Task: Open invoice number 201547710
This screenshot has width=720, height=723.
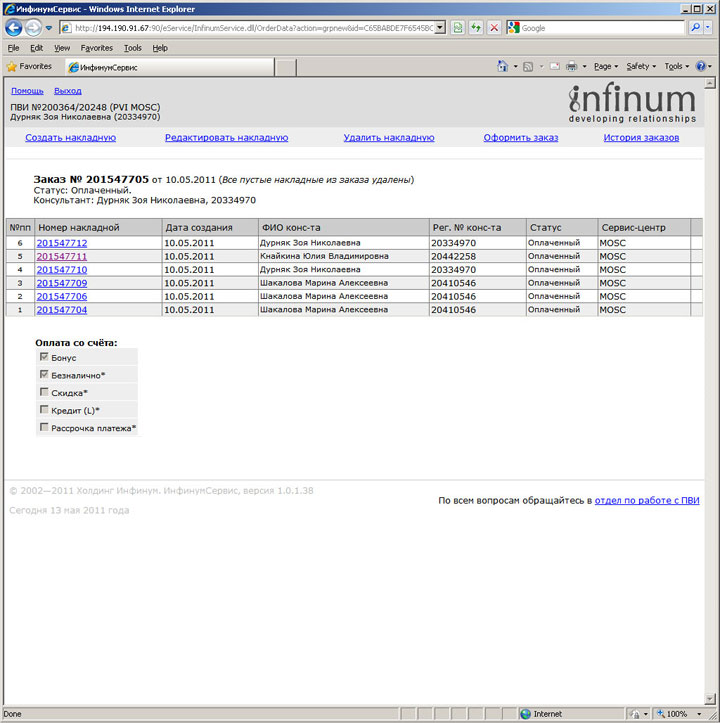Action: point(62,270)
